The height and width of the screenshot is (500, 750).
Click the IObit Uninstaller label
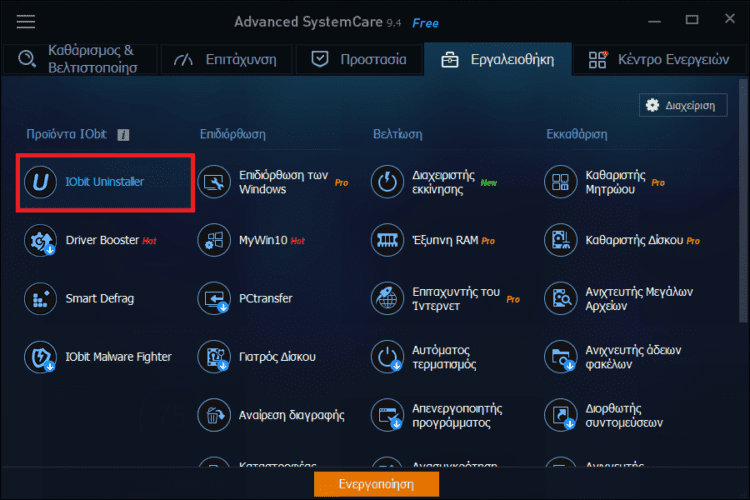[x=104, y=182]
